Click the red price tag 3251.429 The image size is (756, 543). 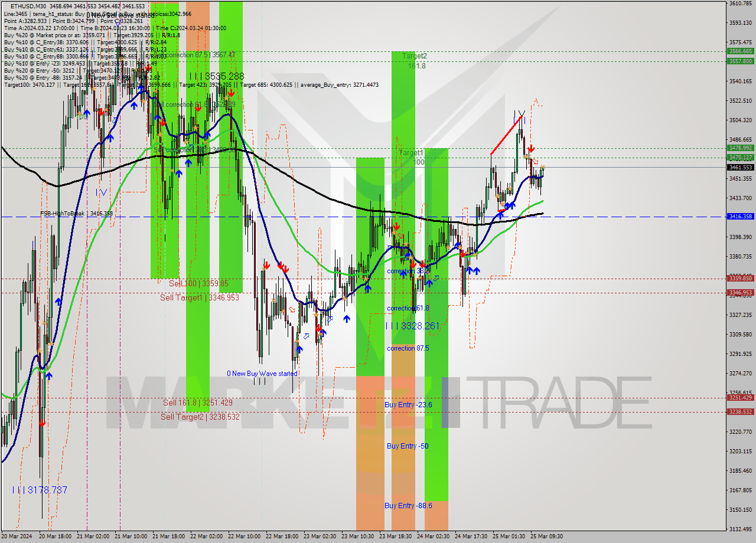[740, 397]
